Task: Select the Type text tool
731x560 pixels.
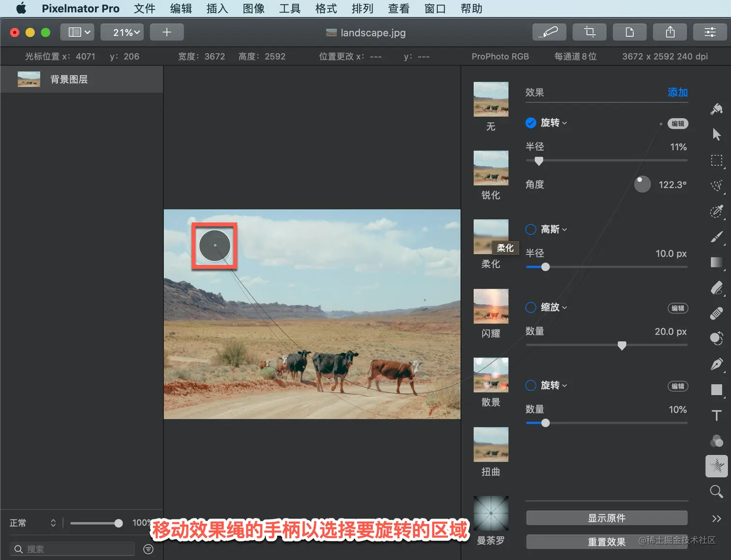Action: pyautogui.click(x=716, y=416)
